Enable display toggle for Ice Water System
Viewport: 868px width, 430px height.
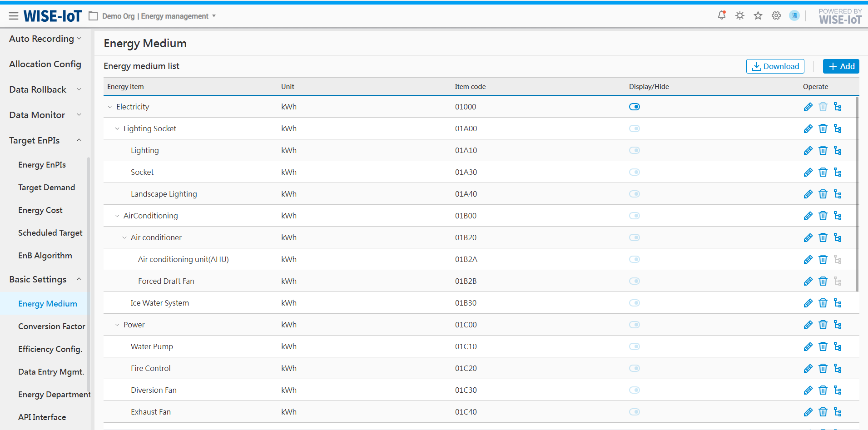(634, 303)
